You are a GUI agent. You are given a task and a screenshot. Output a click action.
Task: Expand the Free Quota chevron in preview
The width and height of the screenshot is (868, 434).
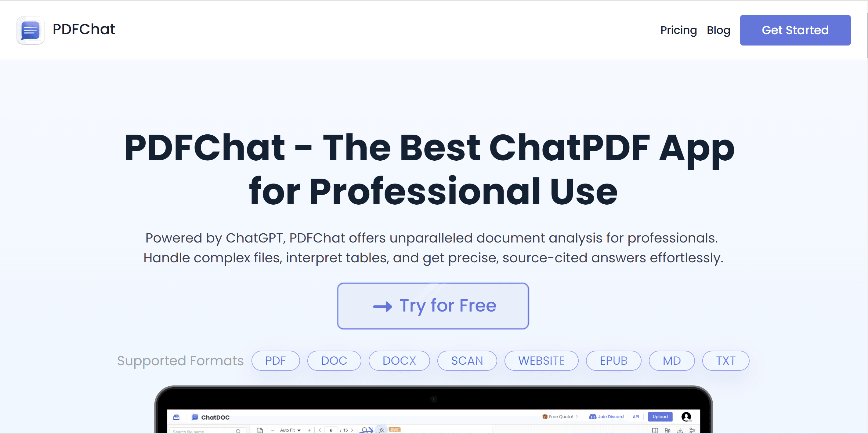577,417
